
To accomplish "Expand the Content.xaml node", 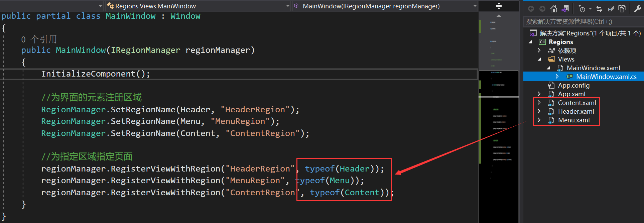I will (x=539, y=103).
